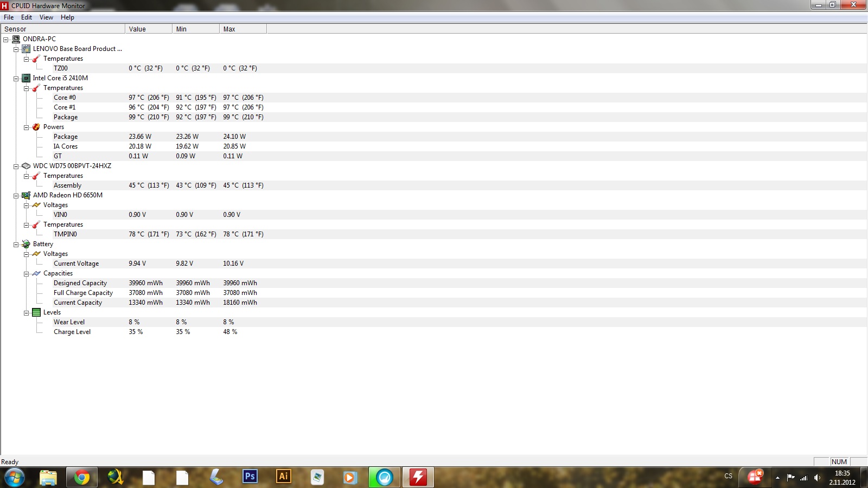Select the Current Voltage row
Viewport: 868px width, 488px height.
coord(434,264)
